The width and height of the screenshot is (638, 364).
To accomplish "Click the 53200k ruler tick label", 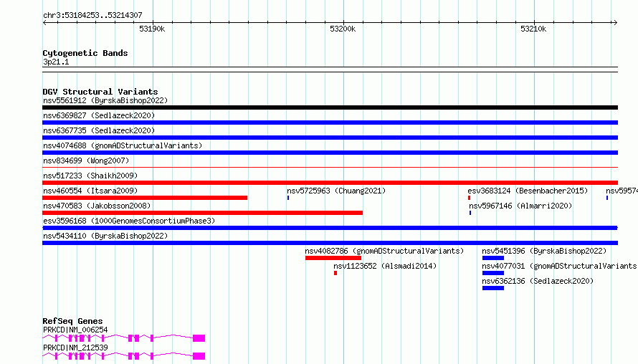I will [343, 29].
